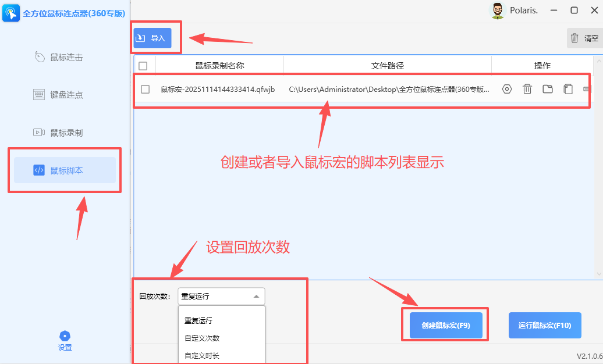The image size is (603, 364).
Task: Open the 键盘连点 sidebar tab
Action: point(65,95)
